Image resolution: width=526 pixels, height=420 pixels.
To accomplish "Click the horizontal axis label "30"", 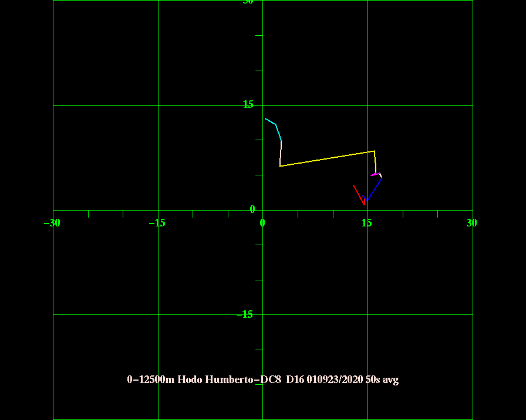I will coord(471,223).
